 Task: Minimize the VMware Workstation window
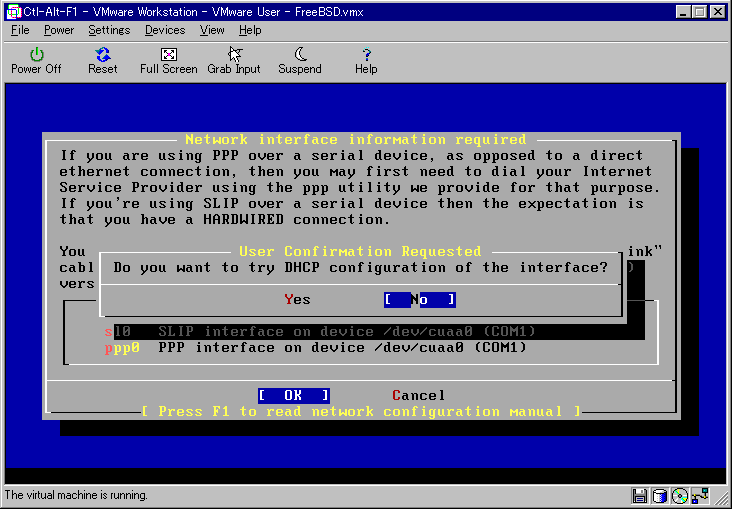[683, 12]
